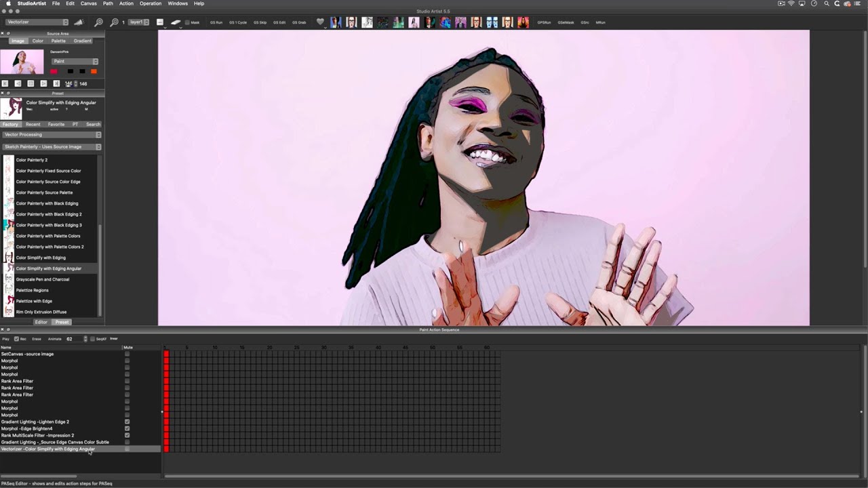Screen dimensions: 868x488
Task: Open the Path menu
Action: [108, 3]
